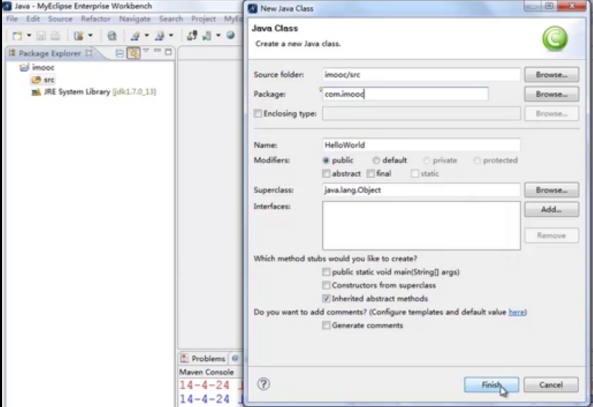Close the Package Explorer tab X

click(89, 53)
